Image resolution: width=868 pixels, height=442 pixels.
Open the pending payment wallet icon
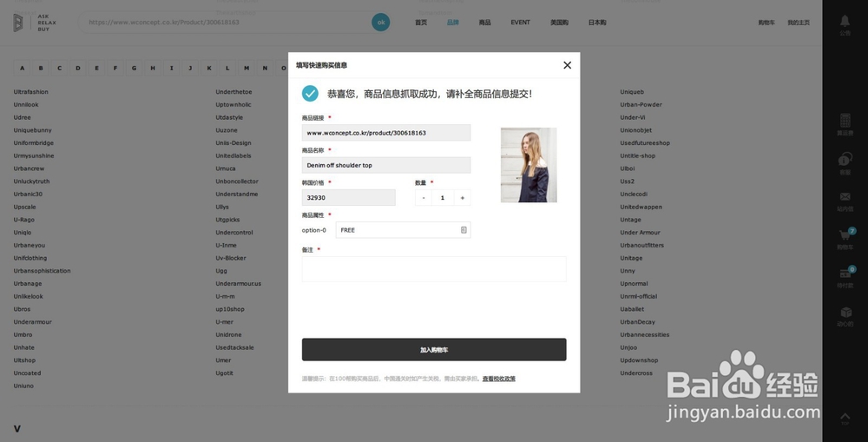tap(845, 274)
